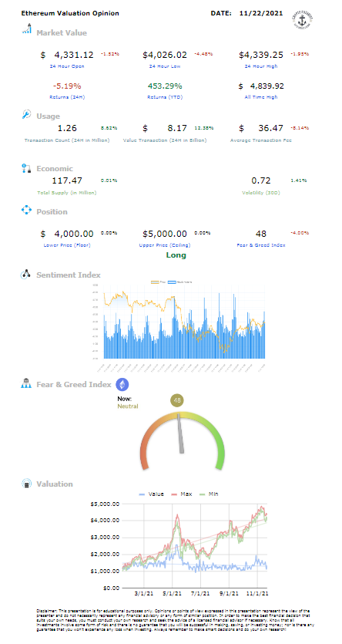Click the Transaction Count (24H in Million) label
The image size is (342, 644).
pos(67,140)
